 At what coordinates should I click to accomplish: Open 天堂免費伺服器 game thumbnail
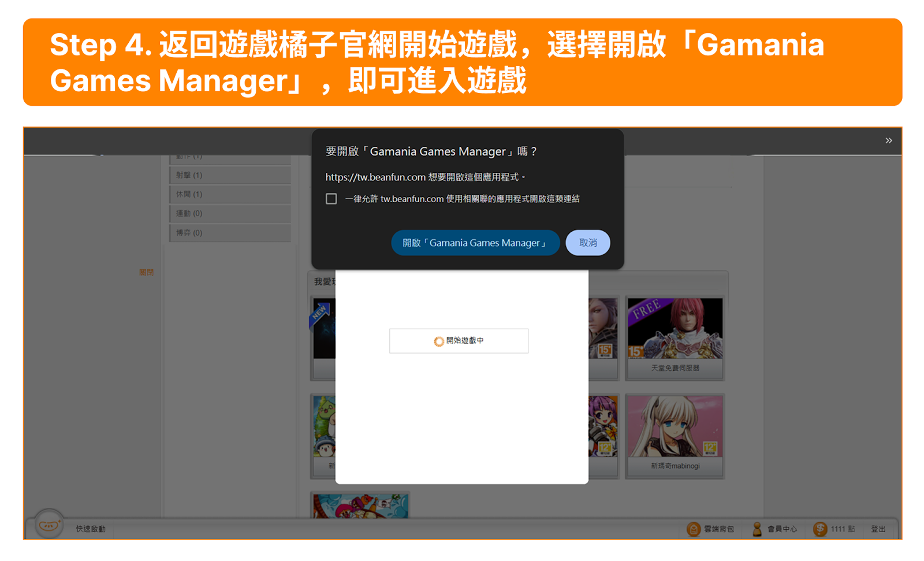pyautogui.click(x=675, y=338)
